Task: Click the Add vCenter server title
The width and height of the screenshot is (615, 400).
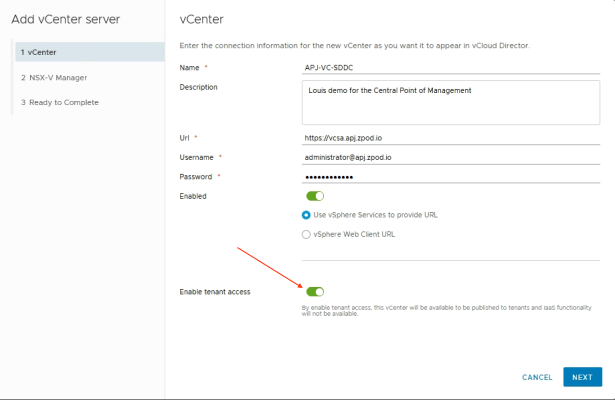Action: point(66,19)
